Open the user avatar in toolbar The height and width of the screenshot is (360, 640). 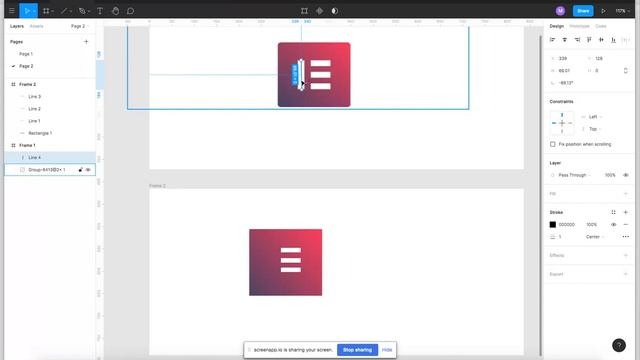click(560, 11)
